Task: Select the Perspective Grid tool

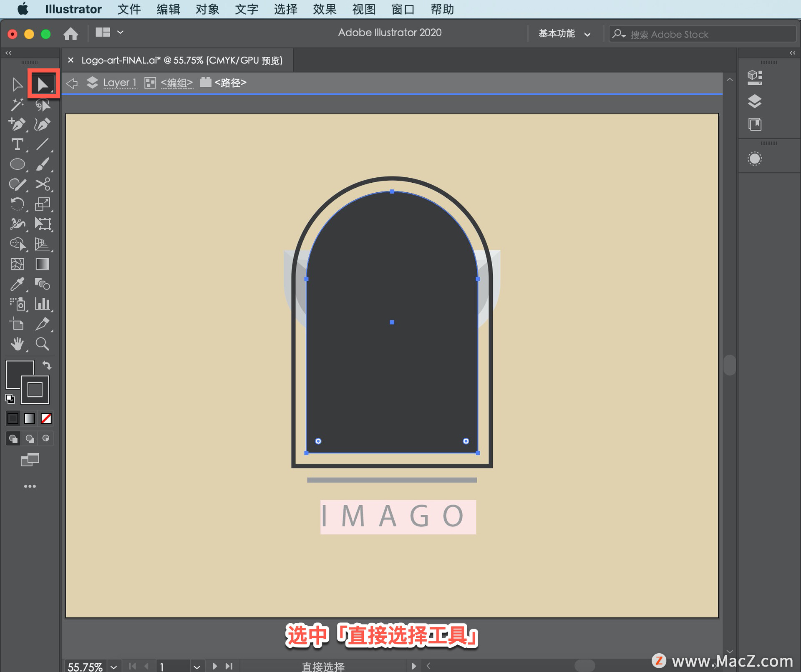Action: (x=43, y=244)
